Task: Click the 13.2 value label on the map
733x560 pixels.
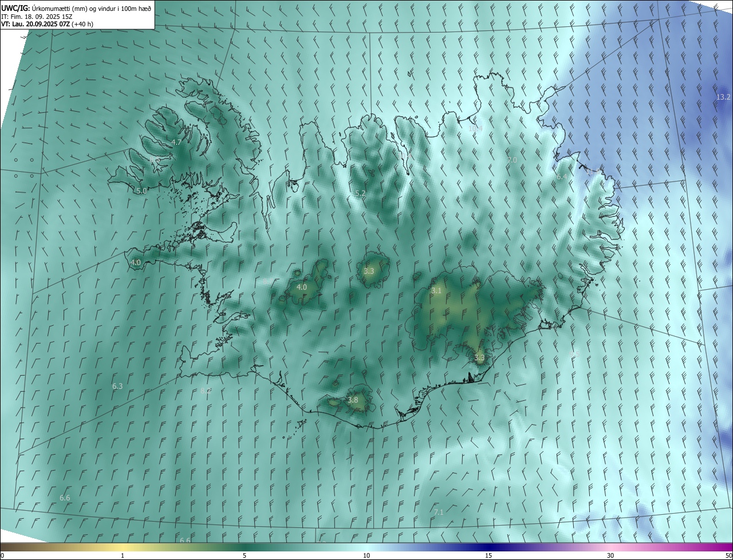Action: (x=723, y=97)
